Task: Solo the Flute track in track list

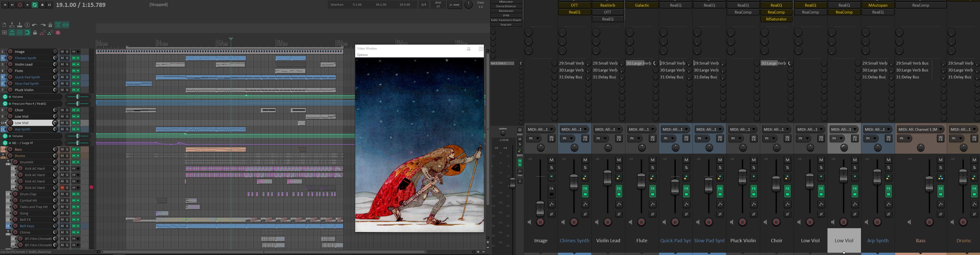Action: click(67, 71)
